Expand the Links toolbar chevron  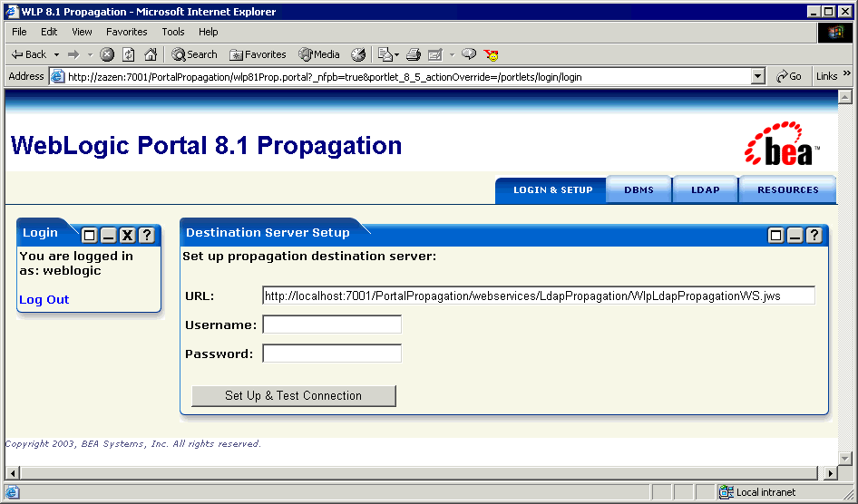point(847,73)
